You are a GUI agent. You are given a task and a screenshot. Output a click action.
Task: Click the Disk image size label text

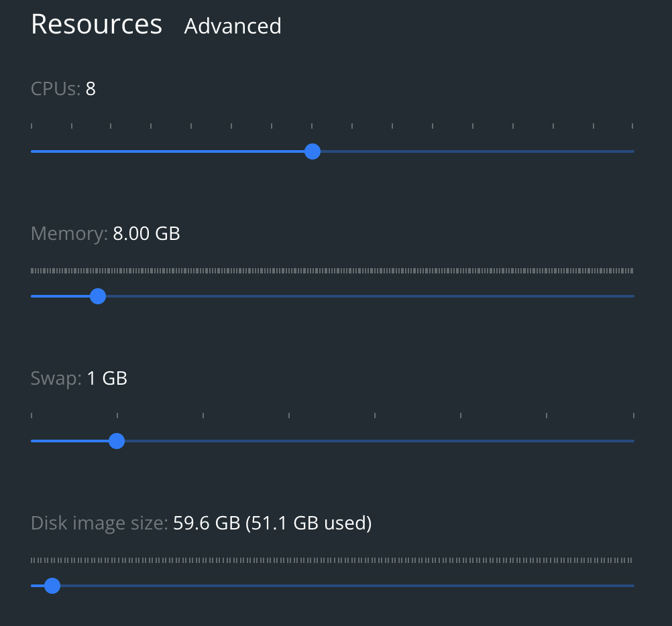pyautogui.click(x=98, y=523)
